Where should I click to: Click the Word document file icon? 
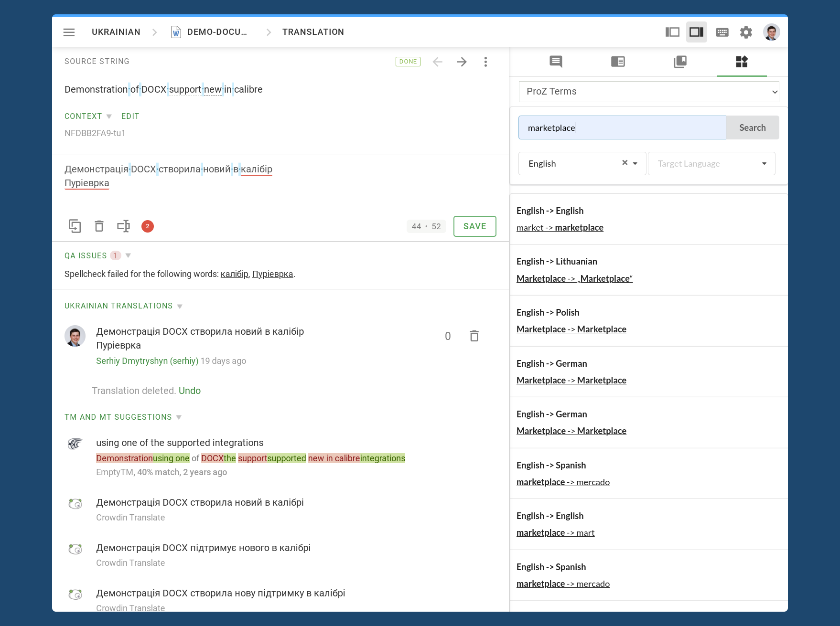click(x=176, y=32)
